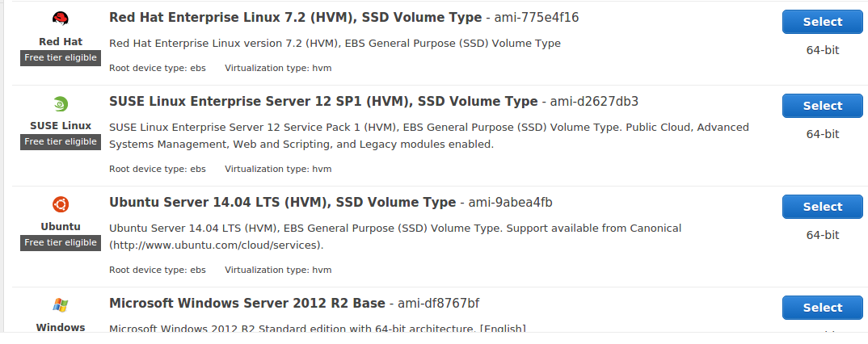868x344 pixels.
Task: Click the ami-9abea4fb identifier text
Action: coord(511,203)
